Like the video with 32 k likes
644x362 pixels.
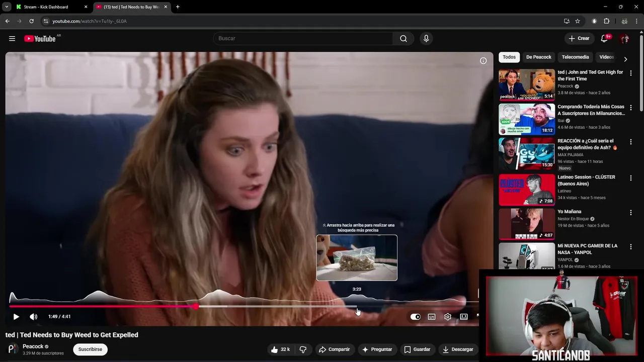[280, 349]
